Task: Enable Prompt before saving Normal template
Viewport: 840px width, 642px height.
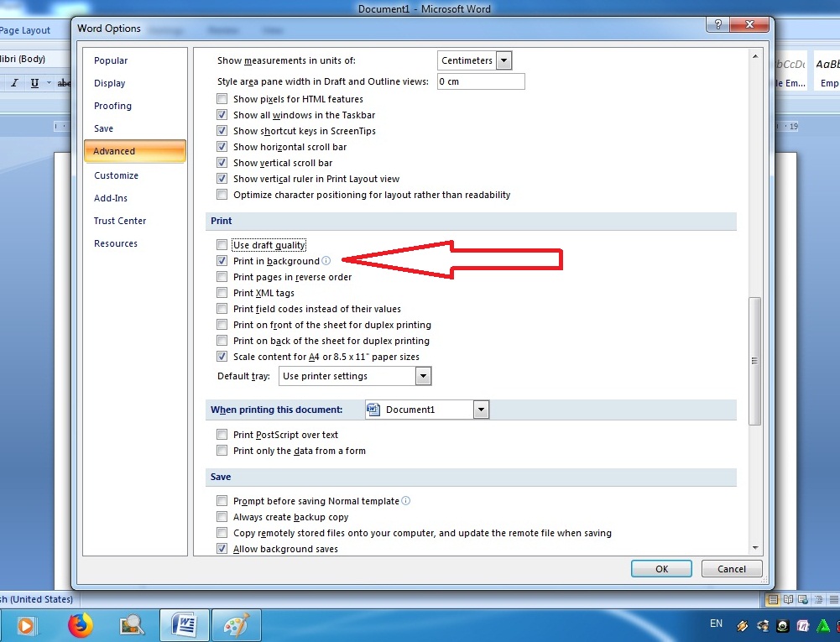Action: pyautogui.click(x=222, y=500)
